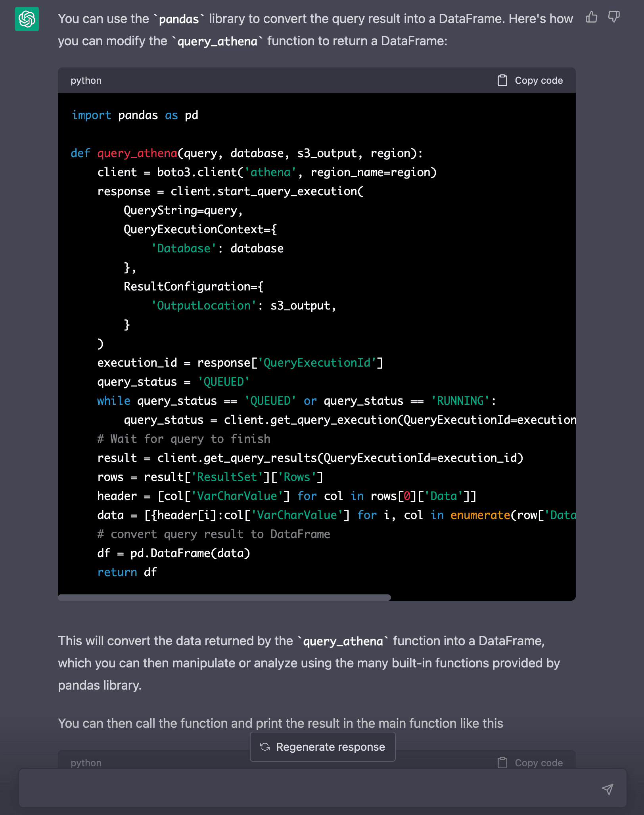Click the red query_athena function name in code
This screenshot has width=644, height=815.
pyautogui.click(x=137, y=154)
